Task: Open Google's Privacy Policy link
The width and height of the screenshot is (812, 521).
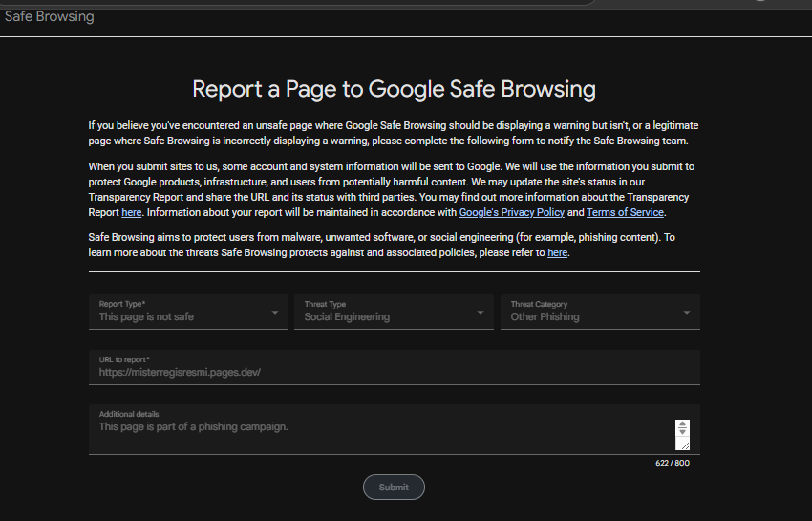Action: [512, 212]
